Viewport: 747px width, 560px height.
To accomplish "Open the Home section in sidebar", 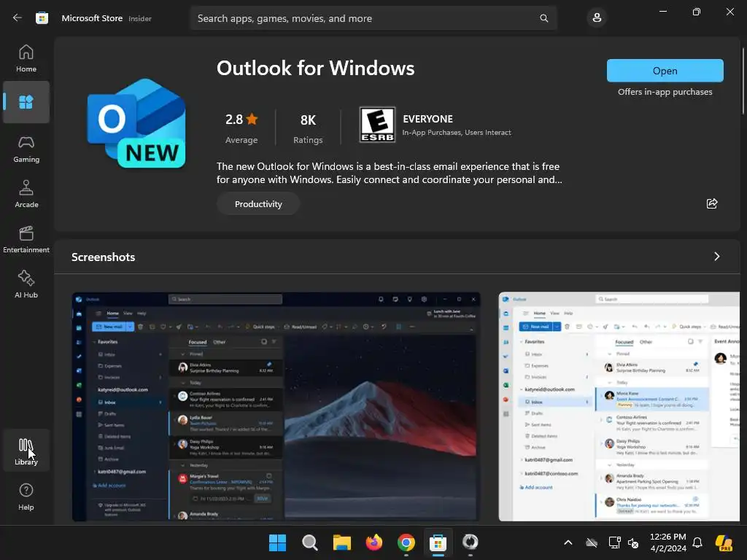I will [x=26, y=58].
